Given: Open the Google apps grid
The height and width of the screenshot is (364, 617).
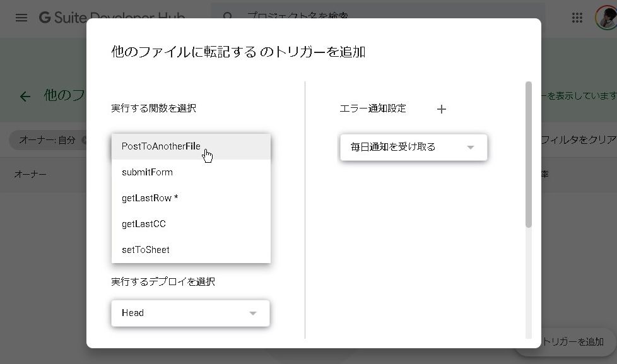Looking at the screenshot, I should [577, 18].
